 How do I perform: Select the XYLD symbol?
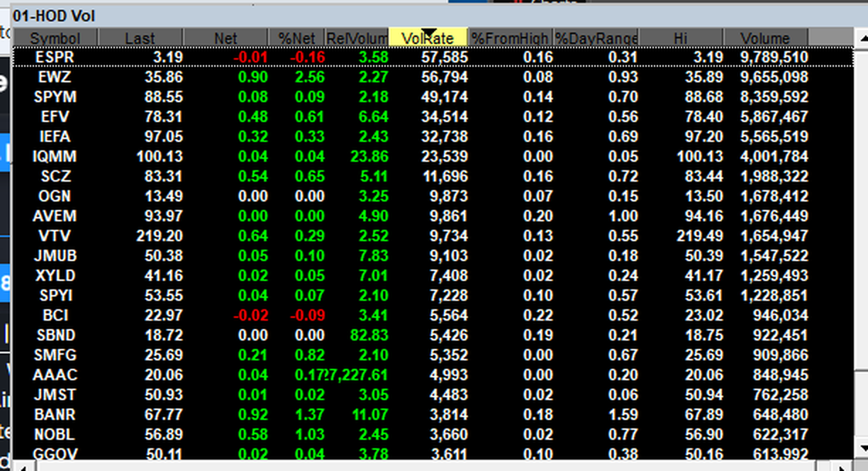[55, 275]
